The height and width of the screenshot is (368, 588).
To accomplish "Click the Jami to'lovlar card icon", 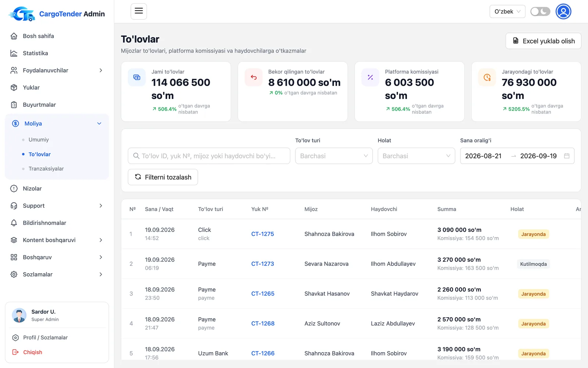I will [137, 77].
